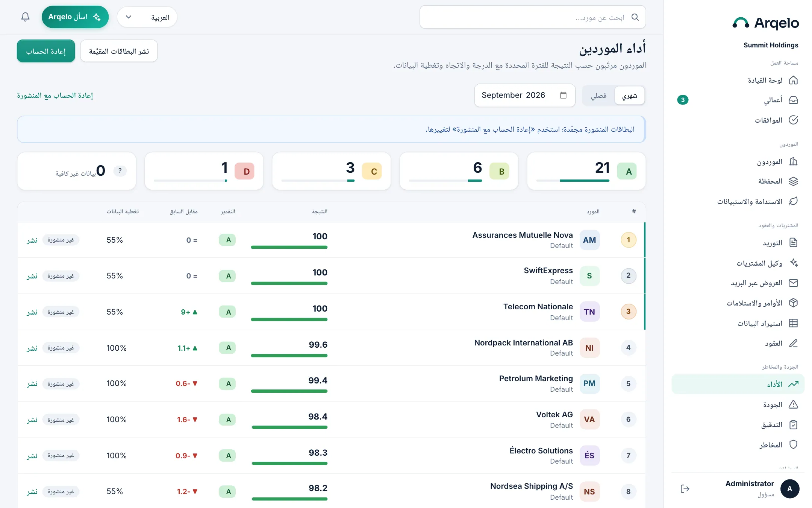Select the الأداء performance menu item

coord(738,384)
